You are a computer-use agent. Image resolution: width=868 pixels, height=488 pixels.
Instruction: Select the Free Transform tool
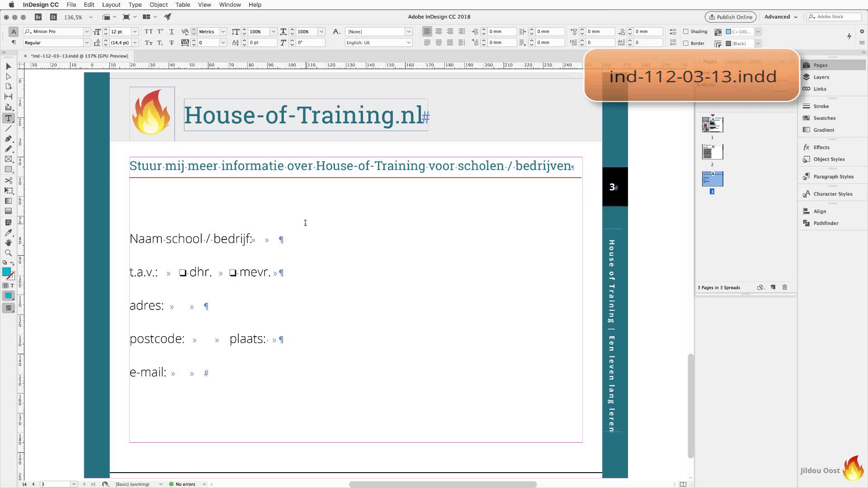pos(8,191)
